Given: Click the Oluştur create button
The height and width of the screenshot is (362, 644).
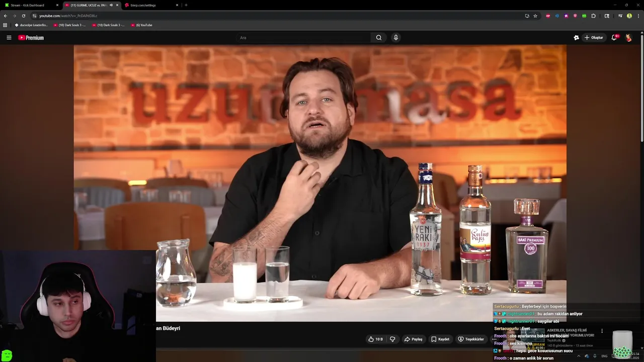Looking at the screenshot, I should click(594, 38).
